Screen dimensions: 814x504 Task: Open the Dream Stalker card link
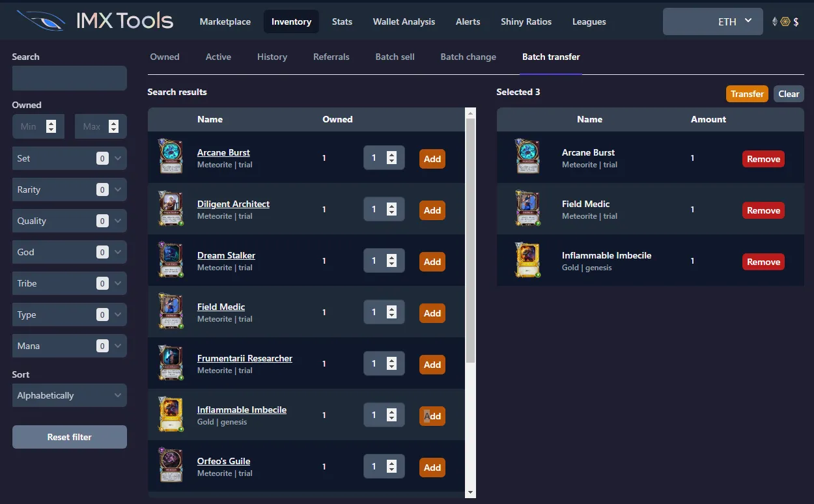pyautogui.click(x=226, y=255)
